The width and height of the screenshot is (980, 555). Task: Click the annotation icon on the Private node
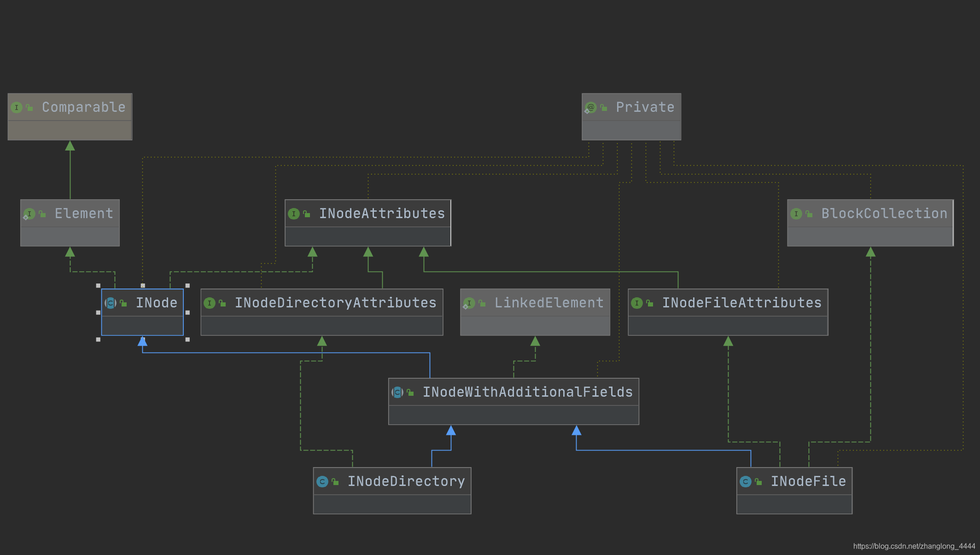(x=590, y=107)
